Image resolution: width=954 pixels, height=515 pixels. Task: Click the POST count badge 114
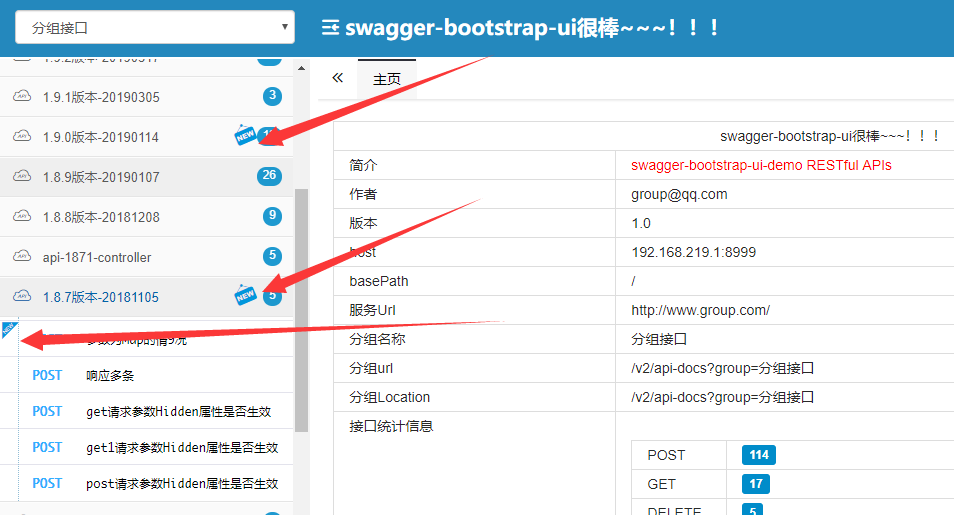(x=758, y=455)
